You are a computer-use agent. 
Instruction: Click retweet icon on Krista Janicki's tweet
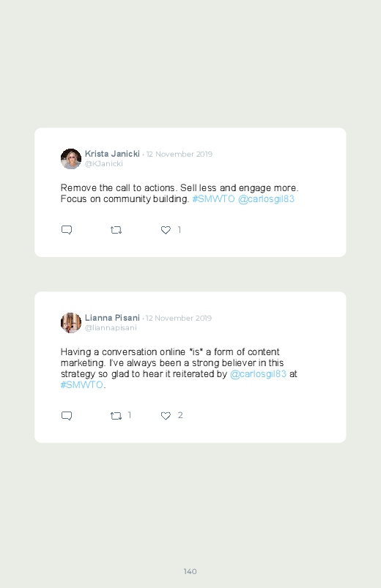pyautogui.click(x=116, y=230)
